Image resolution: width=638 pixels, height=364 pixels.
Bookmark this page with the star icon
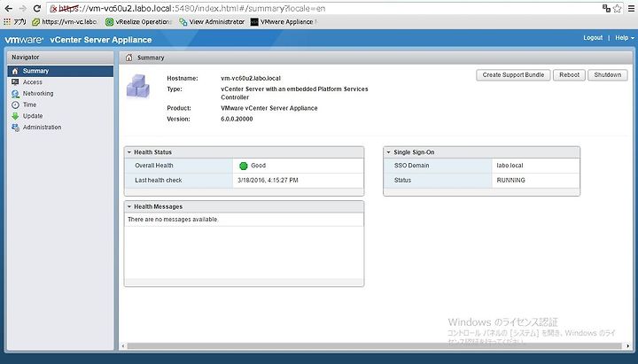click(x=618, y=8)
